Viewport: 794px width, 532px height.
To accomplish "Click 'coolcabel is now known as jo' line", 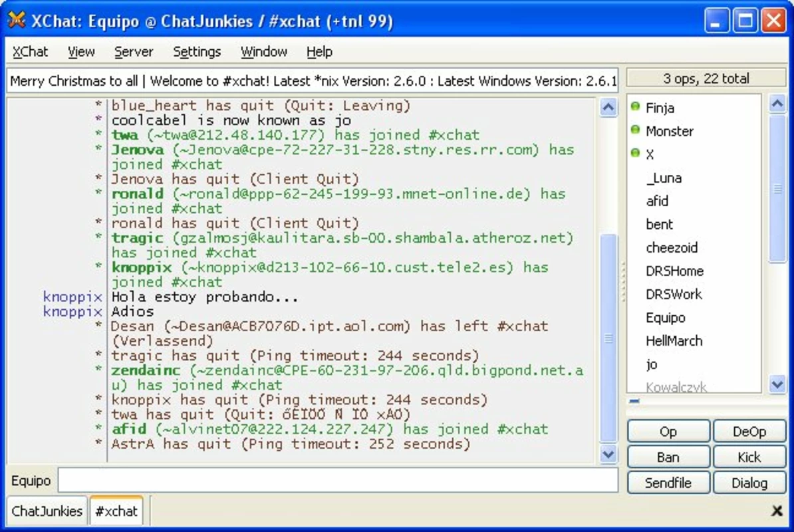I will (231, 120).
